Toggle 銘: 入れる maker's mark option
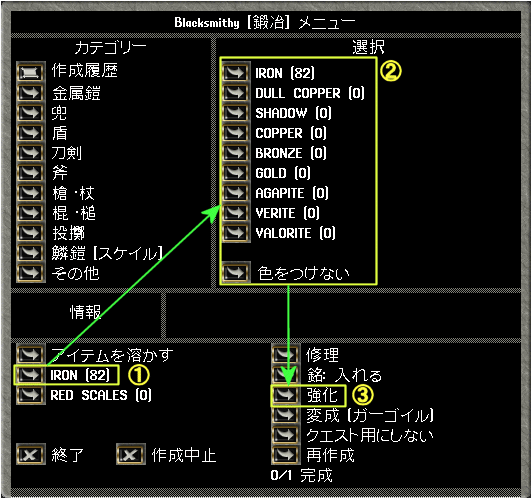 pos(286,375)
